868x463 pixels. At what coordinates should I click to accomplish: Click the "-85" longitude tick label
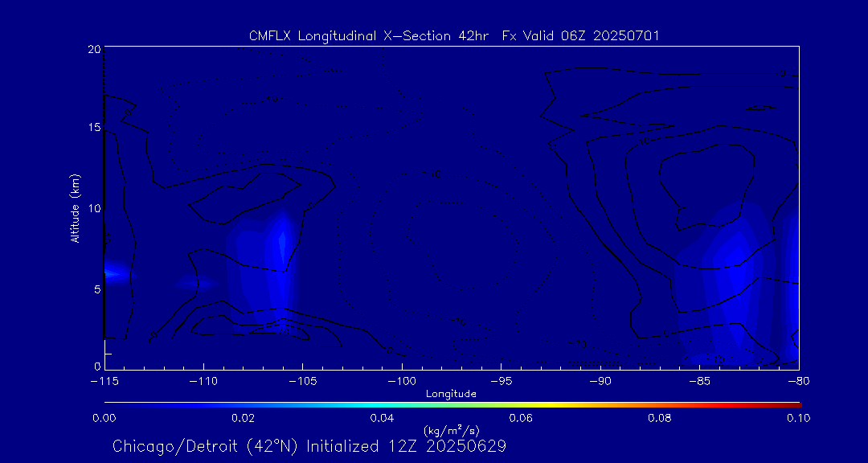[x=700, y=382]
